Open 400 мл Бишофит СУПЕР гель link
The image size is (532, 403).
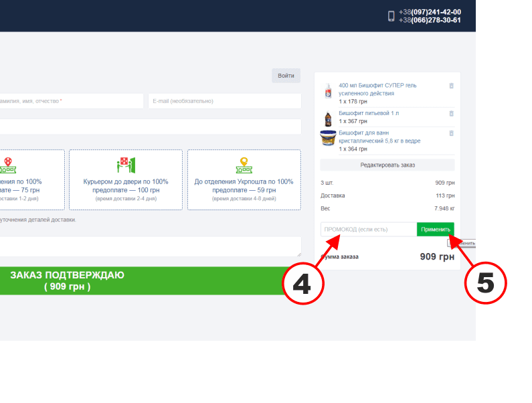tap(377, 89)
